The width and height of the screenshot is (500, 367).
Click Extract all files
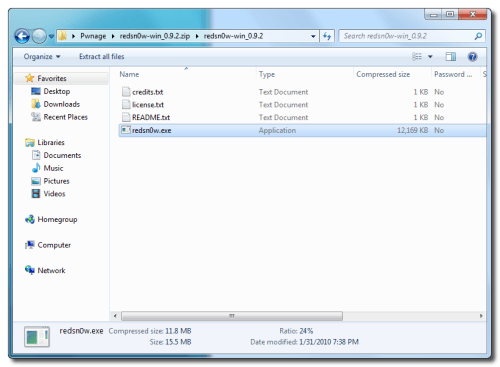click(102, 57)
